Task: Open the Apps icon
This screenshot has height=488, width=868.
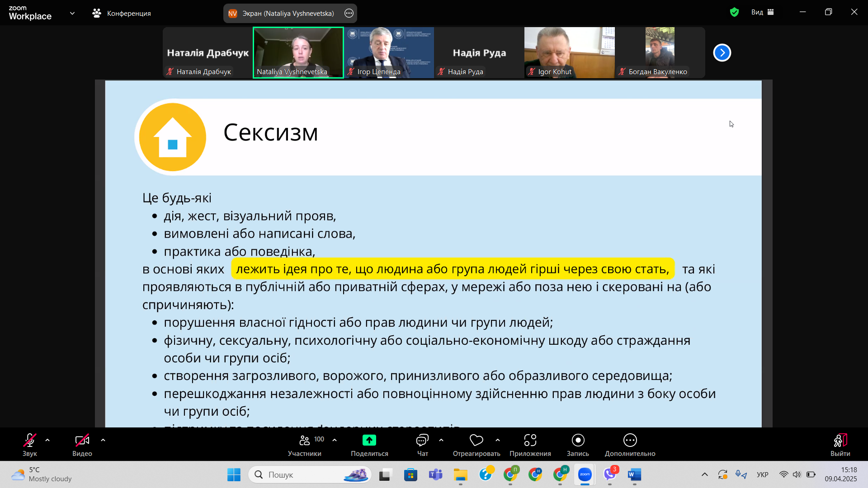Action: pos(530,440)
